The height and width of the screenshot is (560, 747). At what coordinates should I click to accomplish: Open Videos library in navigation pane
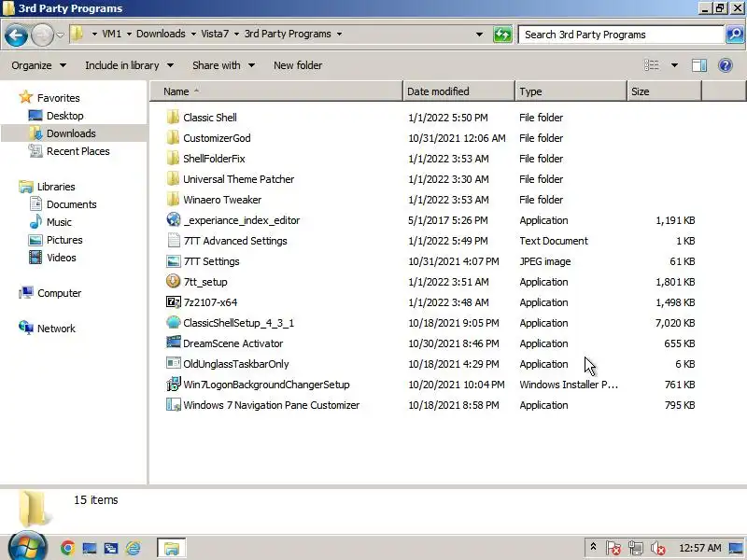point(62,258)
